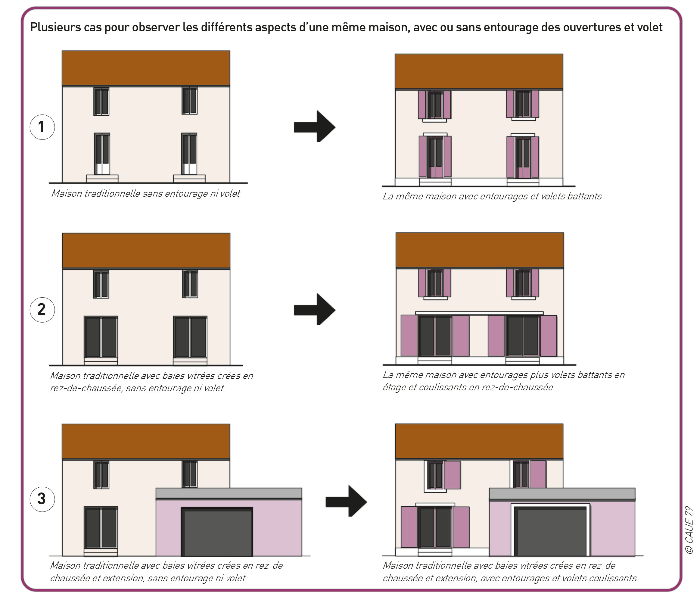Click the © CAUE 79 credit text

689,530
